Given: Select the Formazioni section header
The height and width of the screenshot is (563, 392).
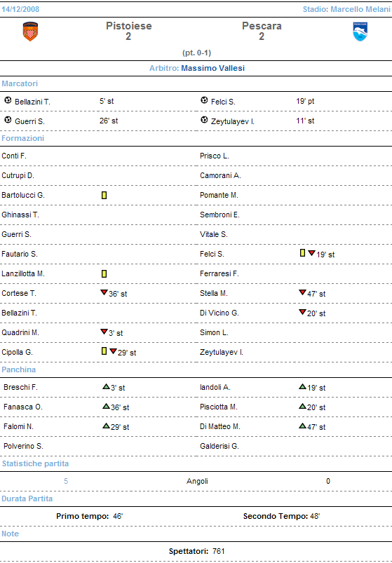Looking at the screenshot, I should [x=23, y=138].
